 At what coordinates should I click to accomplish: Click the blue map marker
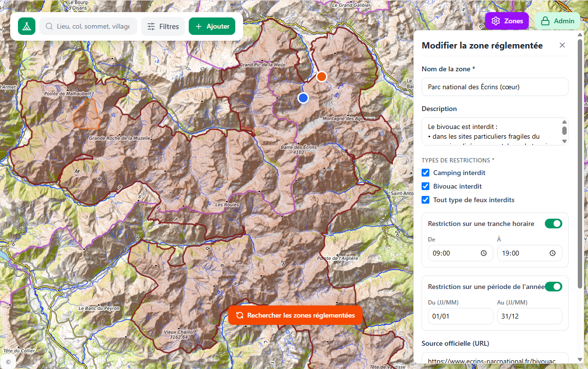click(303, 98)
